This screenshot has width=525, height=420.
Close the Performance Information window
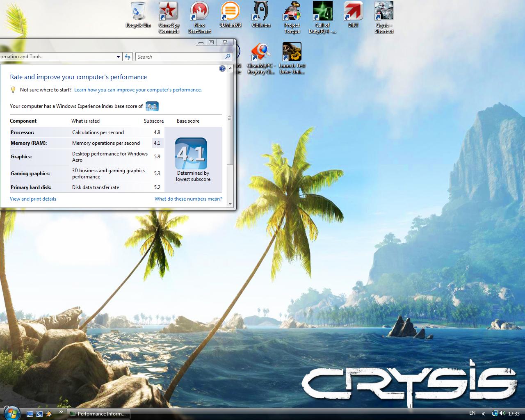(x=225, y=42)
